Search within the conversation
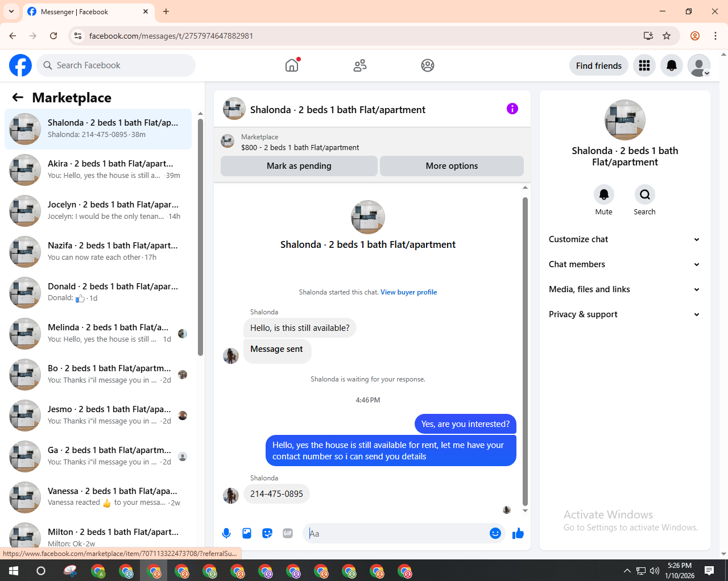 coord(645,194)
